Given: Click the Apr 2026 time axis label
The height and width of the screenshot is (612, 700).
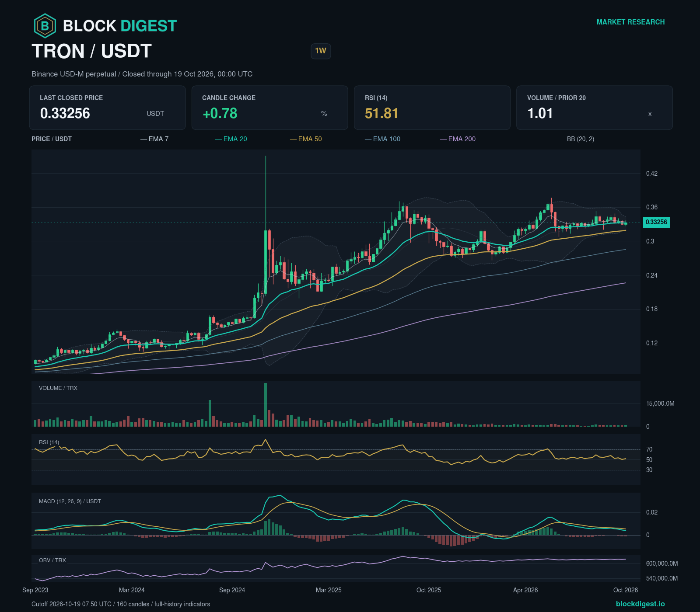Looking at the screenshot, I should (x=525, y=590).
